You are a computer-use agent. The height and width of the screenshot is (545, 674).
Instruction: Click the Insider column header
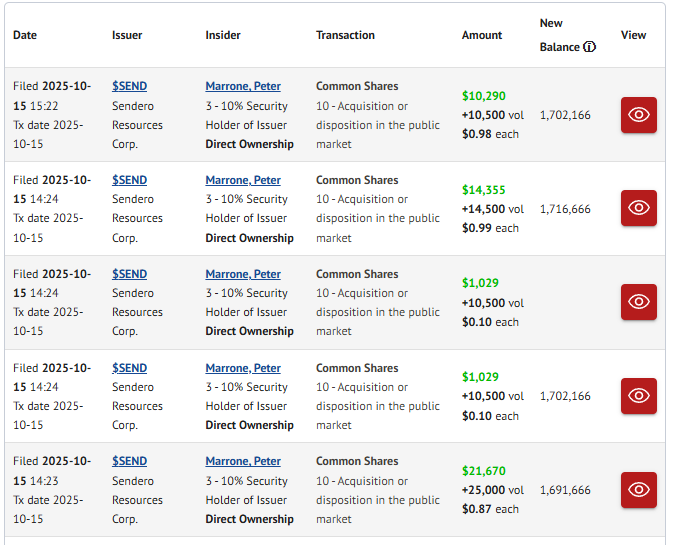223,35
